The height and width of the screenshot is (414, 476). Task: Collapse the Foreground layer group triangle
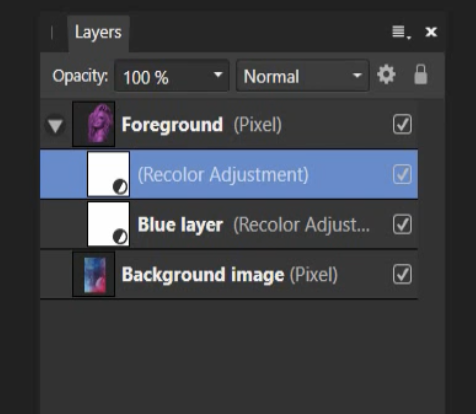tap(55, 125)
